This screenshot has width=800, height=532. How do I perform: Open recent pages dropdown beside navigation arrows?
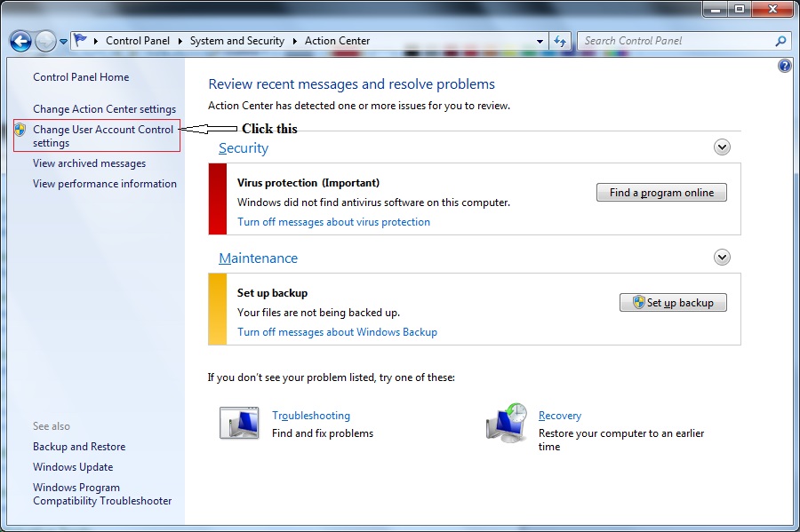pyautogui.click(x=63, y=42)
